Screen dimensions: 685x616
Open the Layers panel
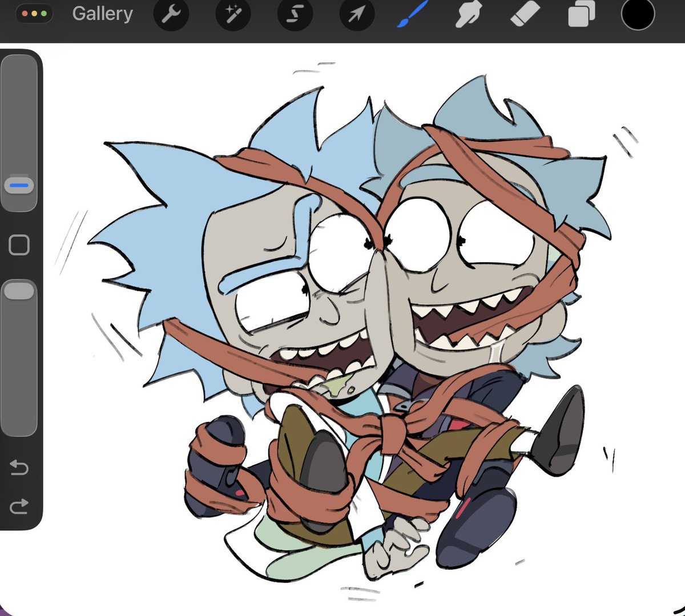(582, 14)
